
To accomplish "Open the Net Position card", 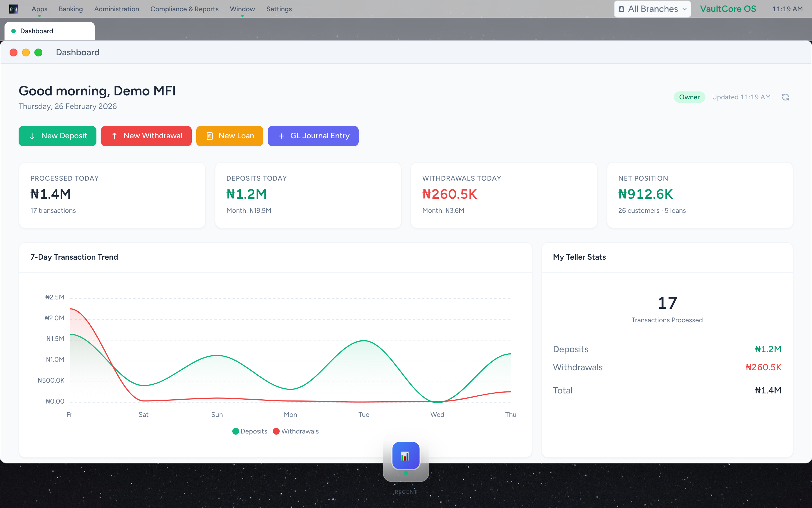I will 700,195.
